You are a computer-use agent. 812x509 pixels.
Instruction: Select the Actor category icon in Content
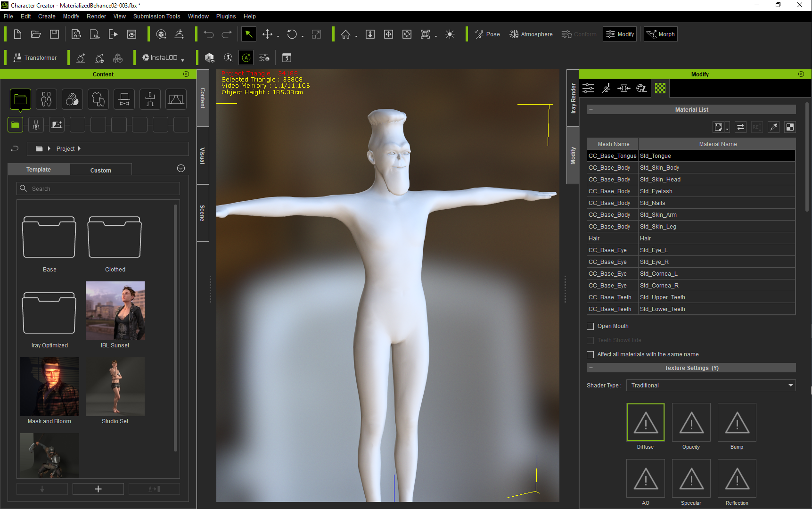pyautogui.click(x=46, y=99)
